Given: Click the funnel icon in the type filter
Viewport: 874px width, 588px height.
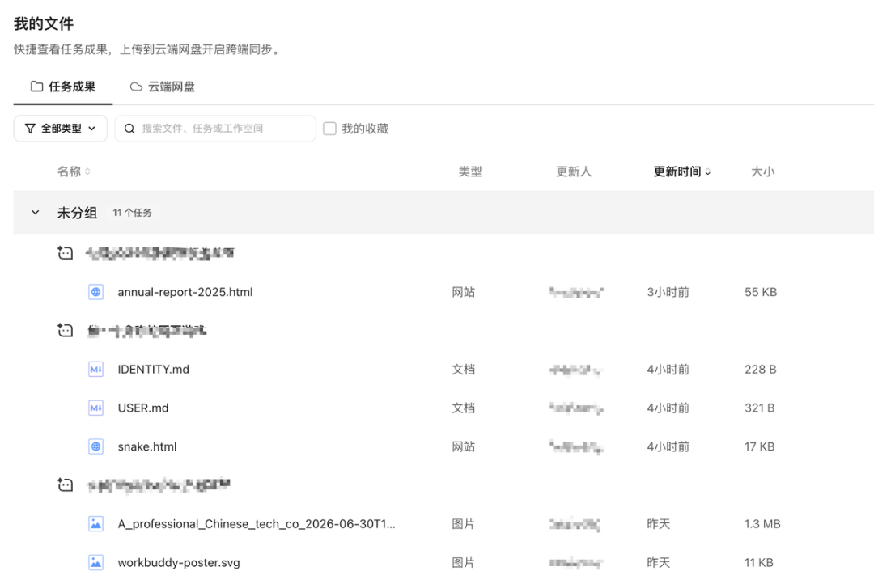Looking at the screenshot, I should tap(30, 129).
